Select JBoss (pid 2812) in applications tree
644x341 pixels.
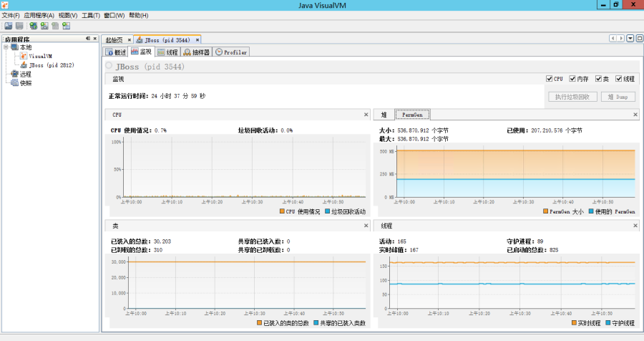point(52,65)
